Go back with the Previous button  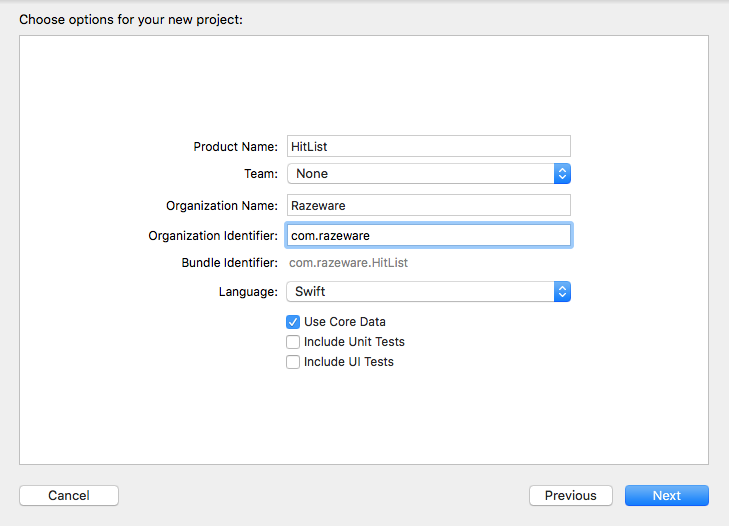(x=570, y=495)
